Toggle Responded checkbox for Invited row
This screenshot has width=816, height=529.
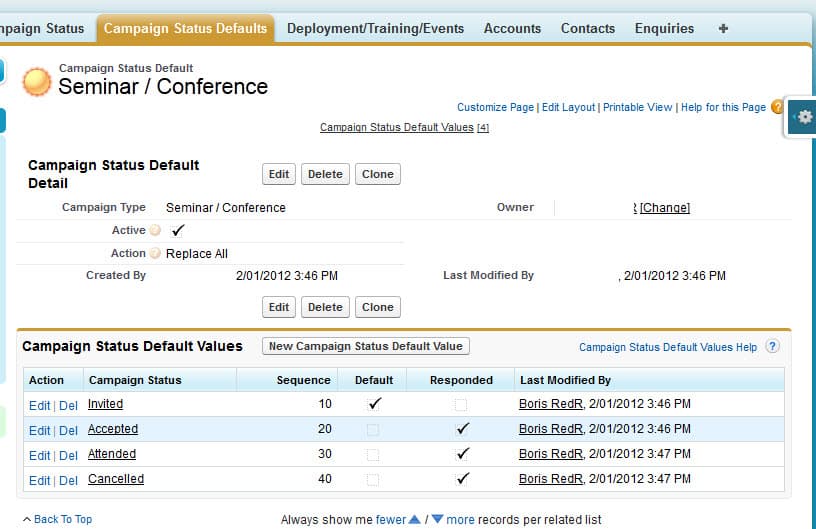(x=461, y=405)
